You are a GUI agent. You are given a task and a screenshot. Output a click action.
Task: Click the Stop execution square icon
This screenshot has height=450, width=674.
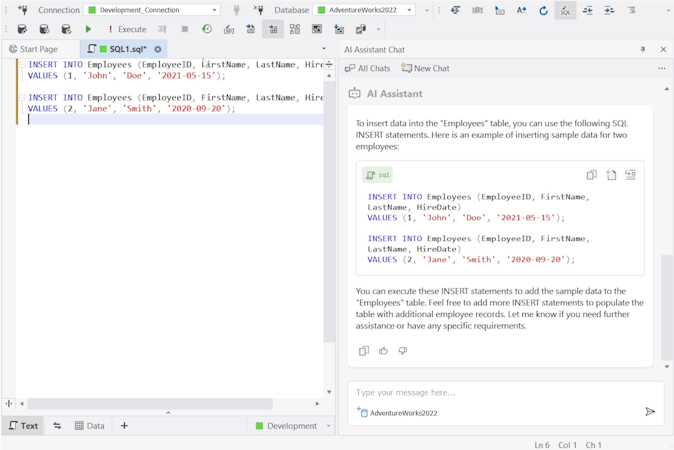(185, 30)
